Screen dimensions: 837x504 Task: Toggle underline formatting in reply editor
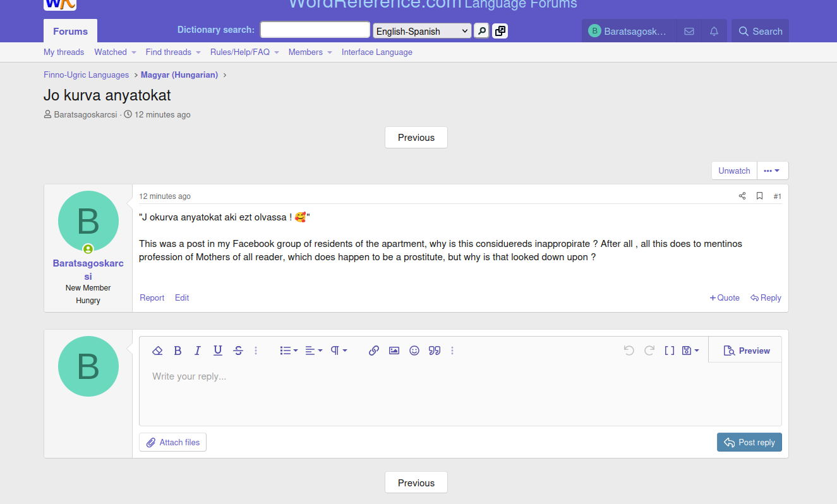(218, 351)
